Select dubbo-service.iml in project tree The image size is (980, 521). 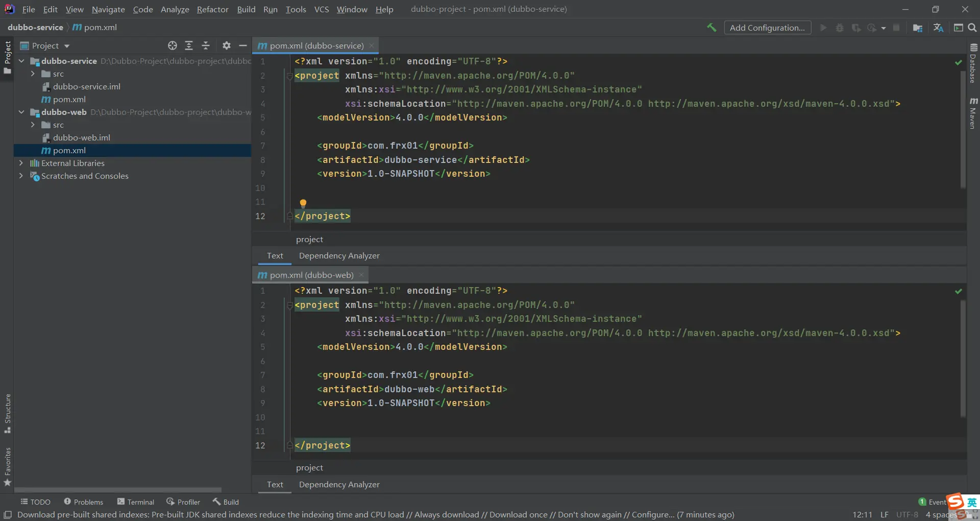87,86
